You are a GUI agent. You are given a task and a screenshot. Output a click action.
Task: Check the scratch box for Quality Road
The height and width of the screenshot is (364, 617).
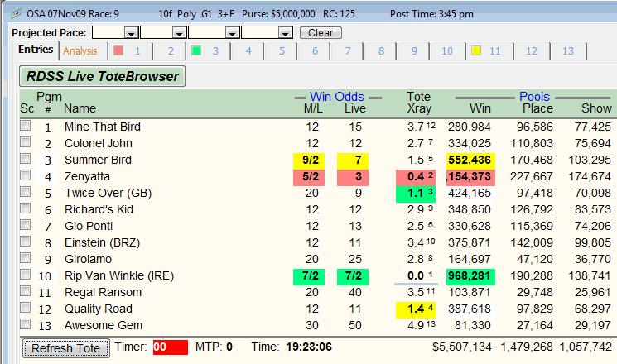26,308
